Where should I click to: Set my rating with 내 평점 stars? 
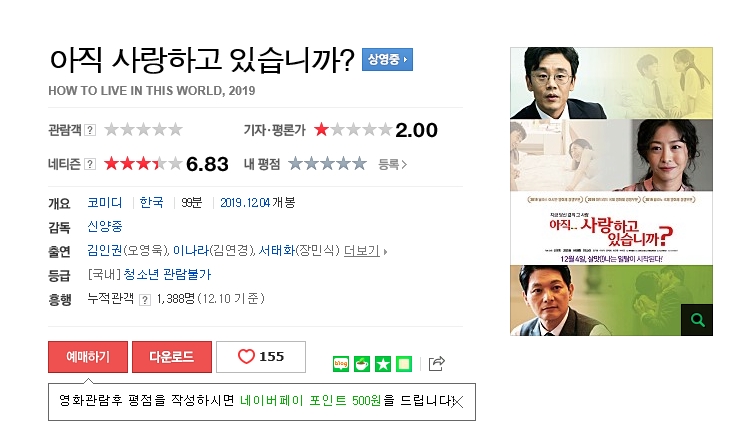click(x=328, y=164)
